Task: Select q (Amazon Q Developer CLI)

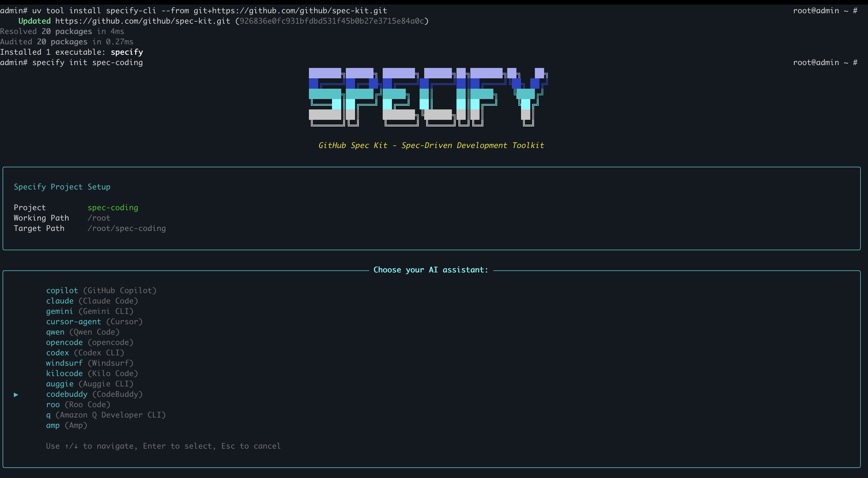Action: tap(105, 415)
